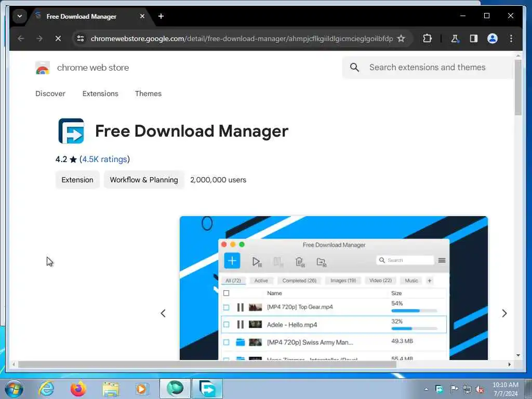Screen dimensions: 532x399
Task: Click the Chrome Web Store logo
Action: click(x=43, y=68)
